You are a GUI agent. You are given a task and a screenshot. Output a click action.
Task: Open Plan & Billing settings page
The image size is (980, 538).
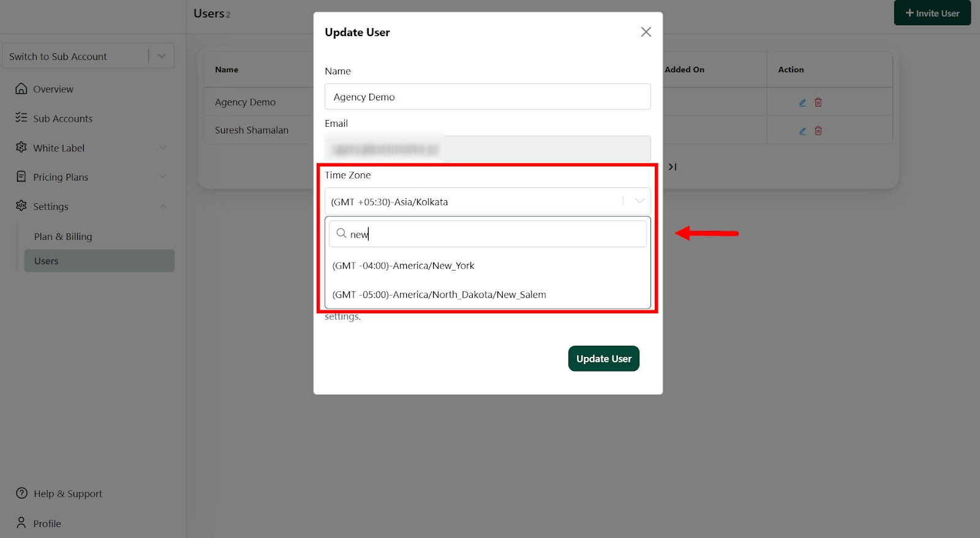pyautogui.click(x=63, y=236)
